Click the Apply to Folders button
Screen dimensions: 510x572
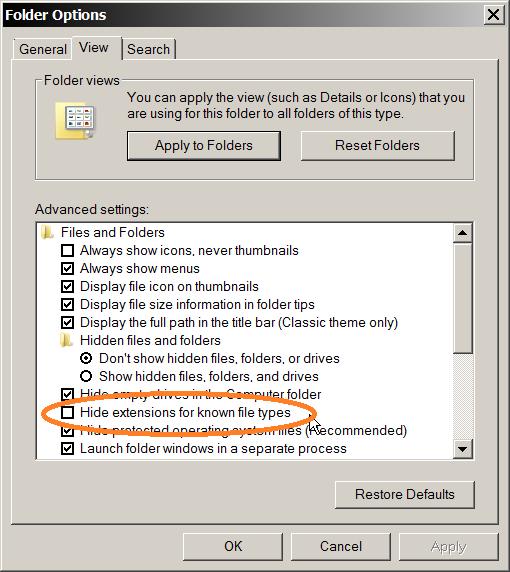[x=204, y=146]
